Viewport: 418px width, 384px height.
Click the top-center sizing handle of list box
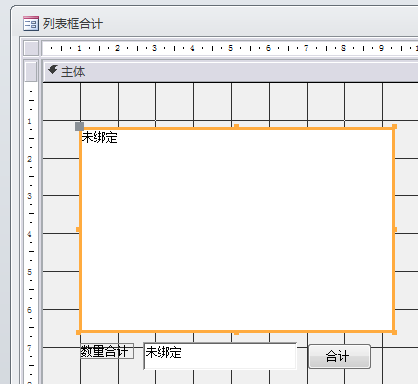point(236,126)
